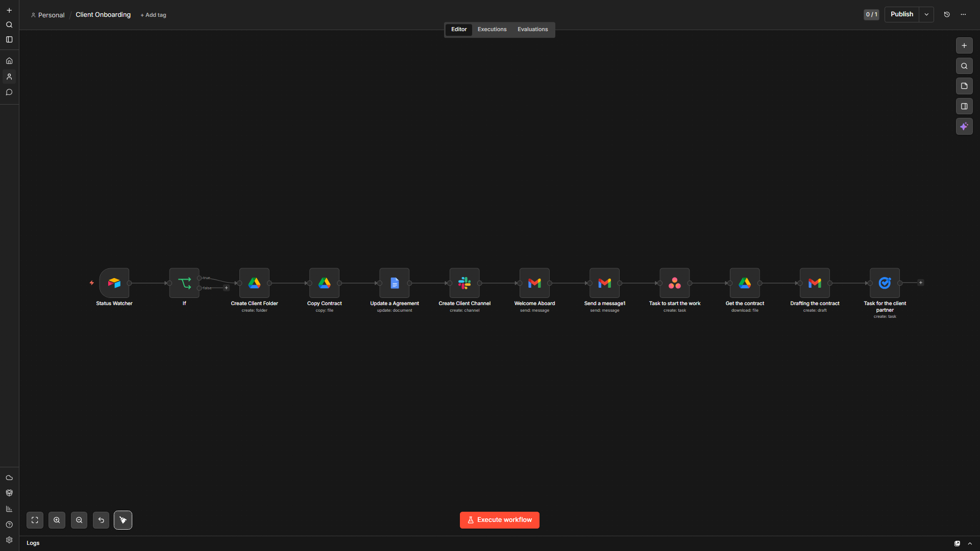Add a node after the last task node

[x=921, y=283]
